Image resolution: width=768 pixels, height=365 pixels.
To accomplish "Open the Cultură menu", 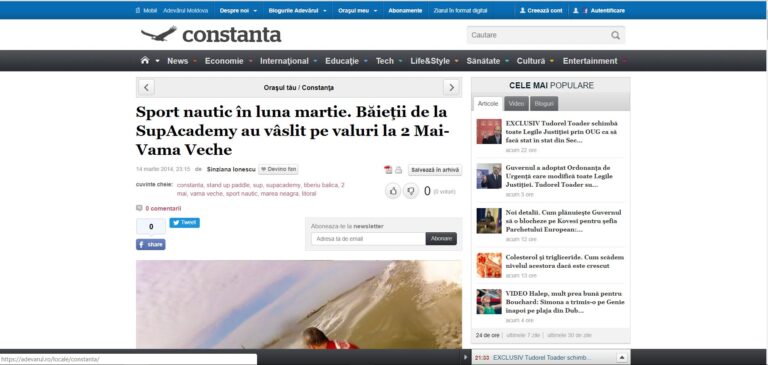I will point(530,61).
